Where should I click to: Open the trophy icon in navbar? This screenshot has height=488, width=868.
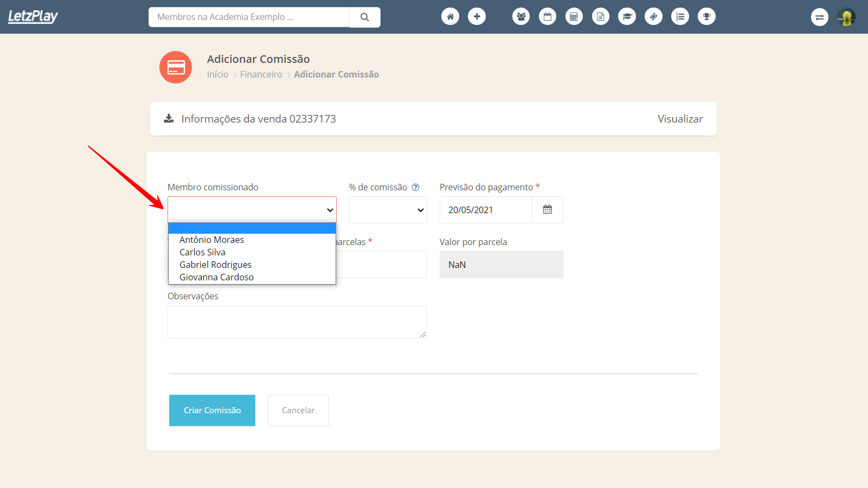tap(706, 17)
